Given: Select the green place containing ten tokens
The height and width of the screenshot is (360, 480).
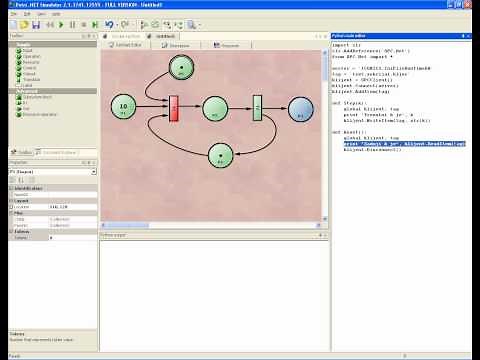Looking at the screenshot, I should pyautogui.click(x=123, y=107).
